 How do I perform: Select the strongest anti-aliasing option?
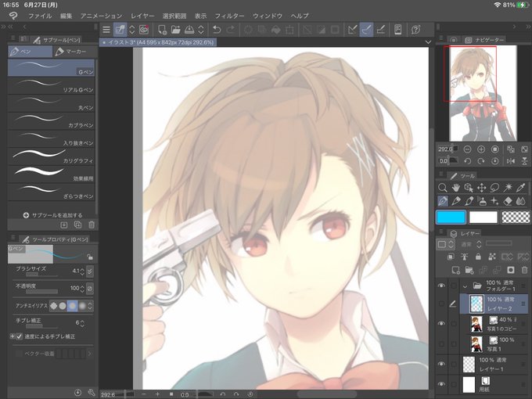82,306
